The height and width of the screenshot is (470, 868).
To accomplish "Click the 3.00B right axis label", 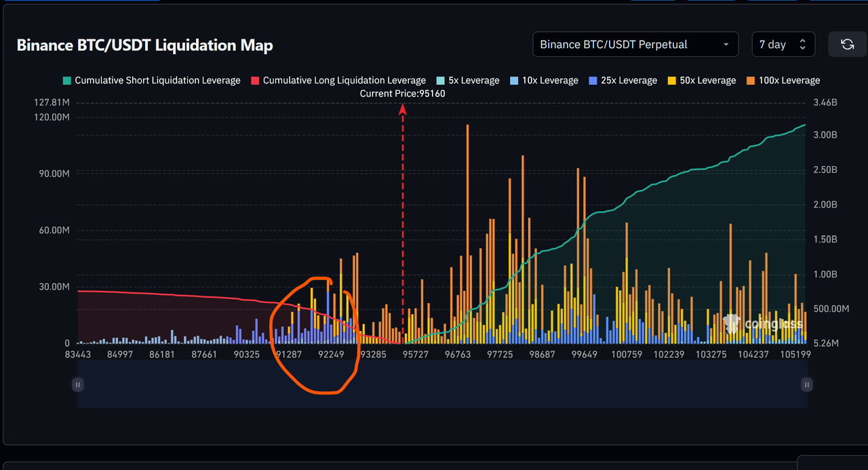I will click(825, 135).
